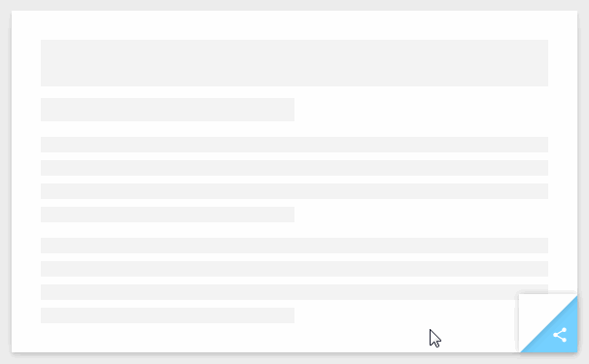The height and width of the screenshot is (364, 589).
Task: Click the blank area right of the first paragraph's short line
Action: point(421,215)
